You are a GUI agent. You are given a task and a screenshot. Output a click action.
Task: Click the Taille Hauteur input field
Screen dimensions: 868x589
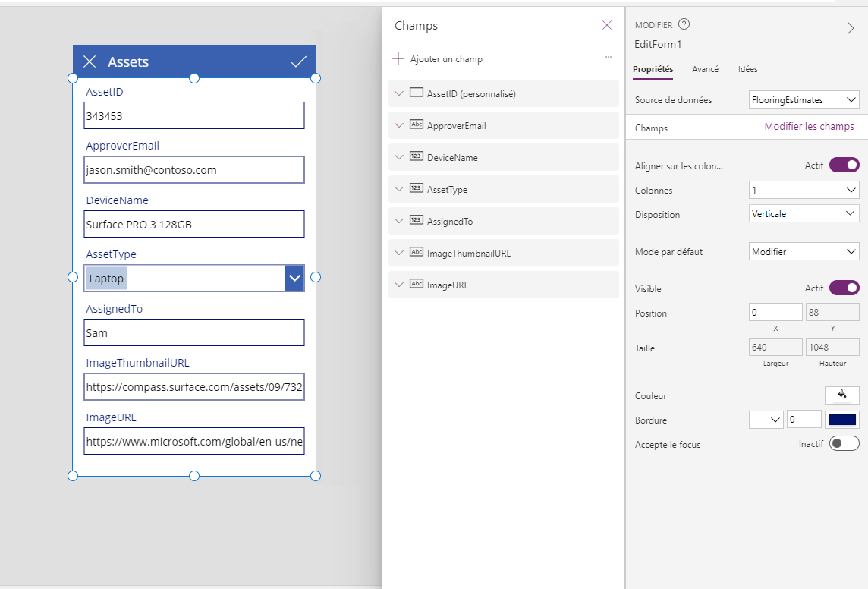point(832,347)
